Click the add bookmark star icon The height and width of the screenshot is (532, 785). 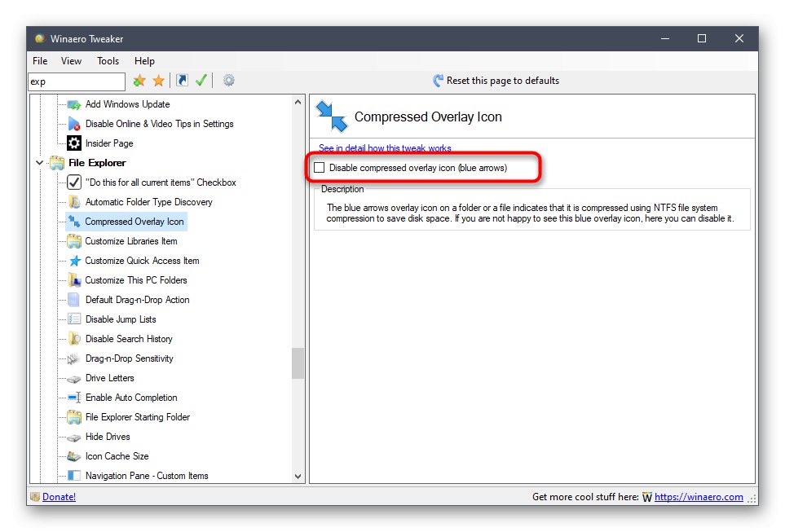139,81
